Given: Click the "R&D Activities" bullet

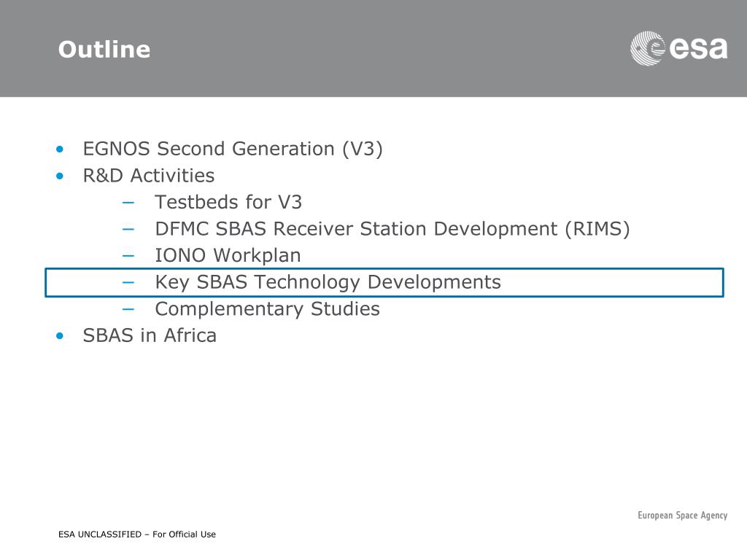Looking at the screenshot, I should [149, 176].
